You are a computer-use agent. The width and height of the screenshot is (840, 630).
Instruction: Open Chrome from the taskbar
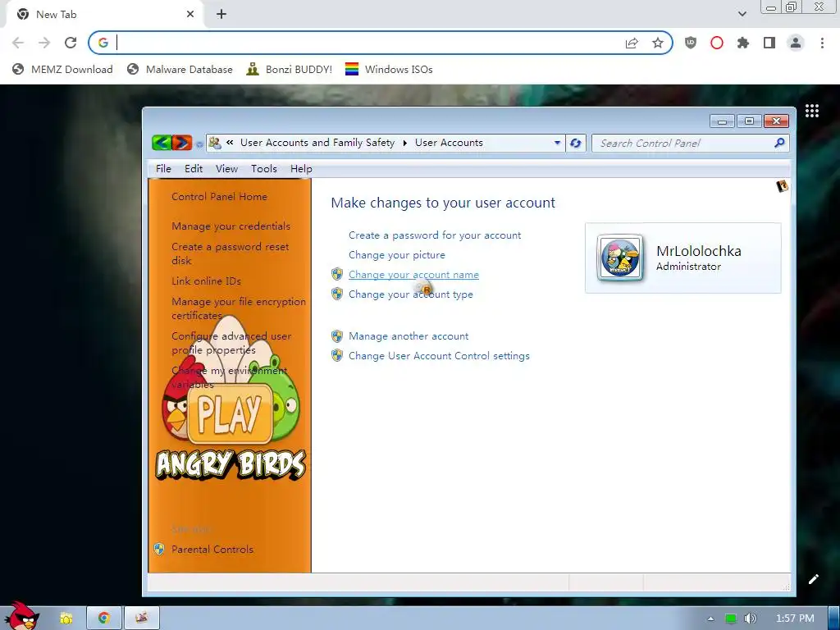(104, 618)
